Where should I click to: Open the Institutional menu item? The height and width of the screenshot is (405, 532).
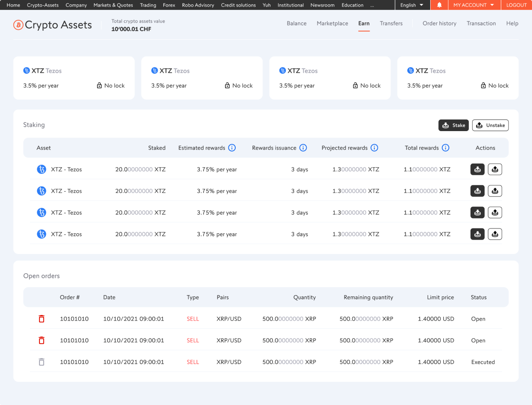pyautogui.click(x=291, y=5)
